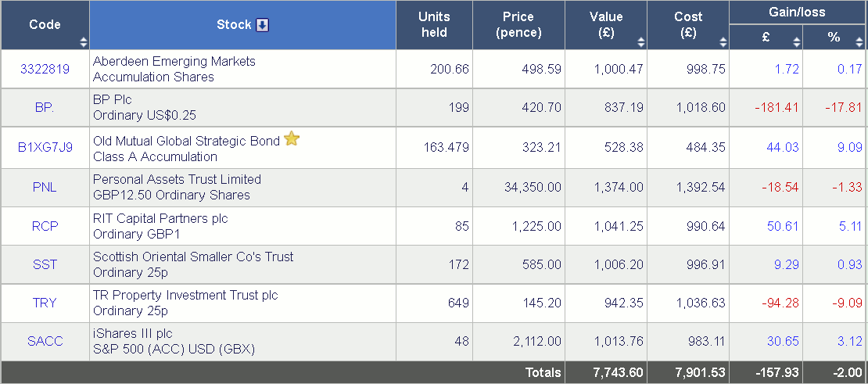Click the Price (pence) column header

pyautogui.click(x=518, y=25)
